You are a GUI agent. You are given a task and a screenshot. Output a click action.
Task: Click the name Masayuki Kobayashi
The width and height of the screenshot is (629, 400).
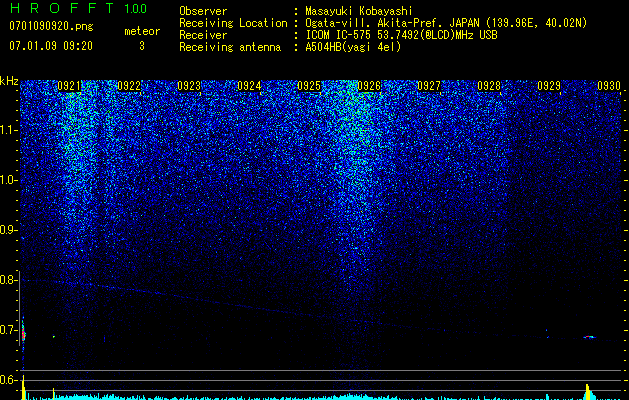click(359, 12)
